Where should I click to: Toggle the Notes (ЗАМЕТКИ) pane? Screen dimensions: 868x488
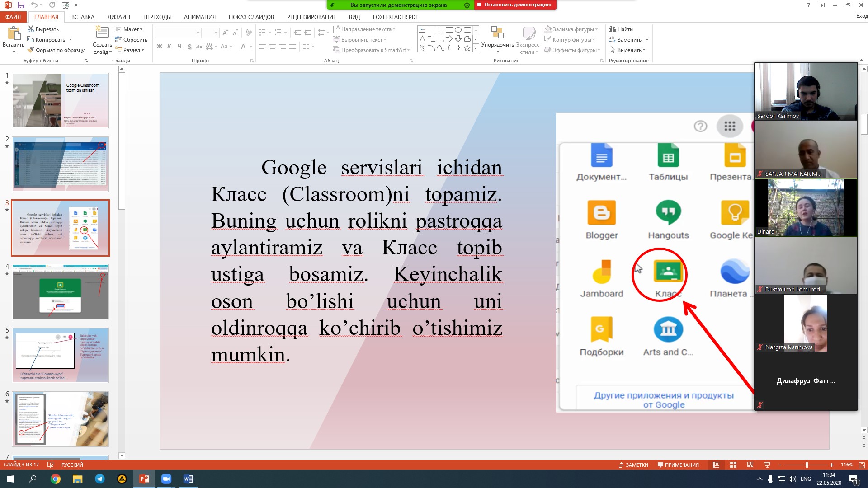click(633, 465)
